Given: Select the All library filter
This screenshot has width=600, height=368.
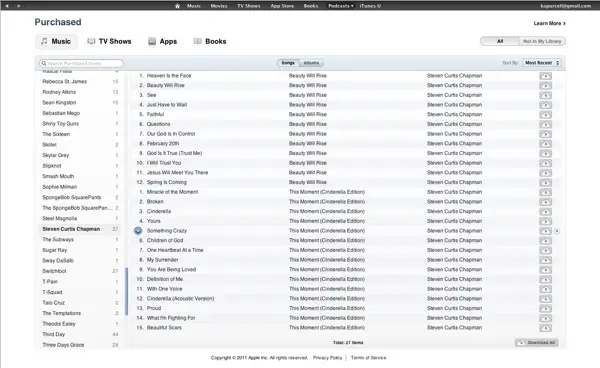Looking at the screenshot, I should 500,41.
